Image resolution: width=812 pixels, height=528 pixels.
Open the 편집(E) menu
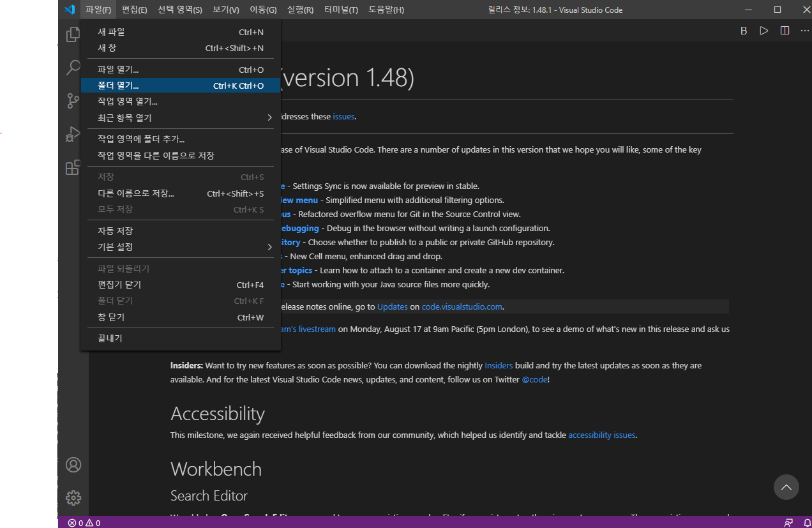tap(134, 10)
